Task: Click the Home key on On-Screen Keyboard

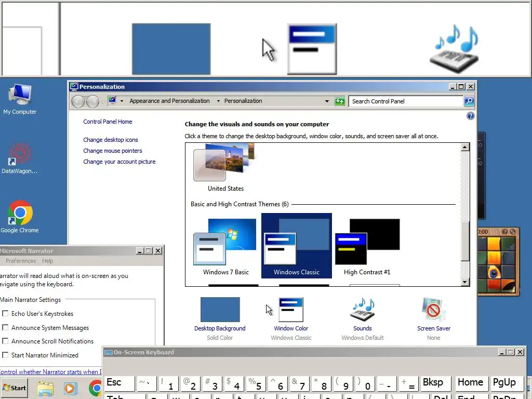Action: pyautogui.click(x=471, y=383)
